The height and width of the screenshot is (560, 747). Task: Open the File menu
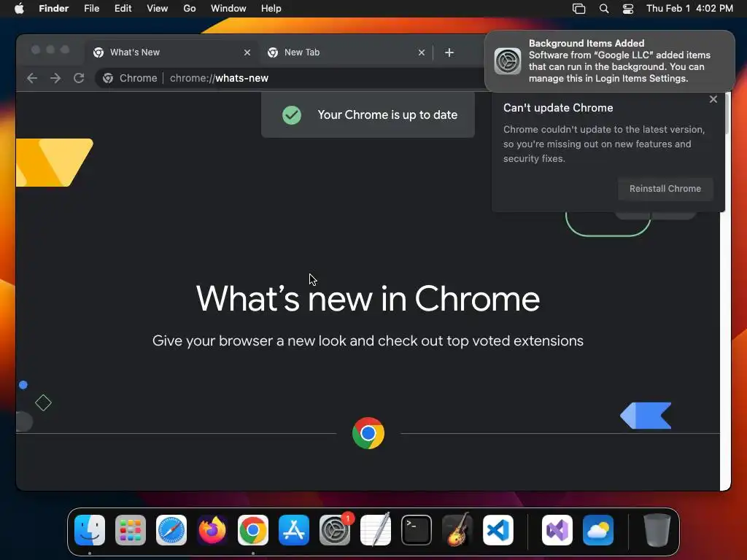point(91,9)
